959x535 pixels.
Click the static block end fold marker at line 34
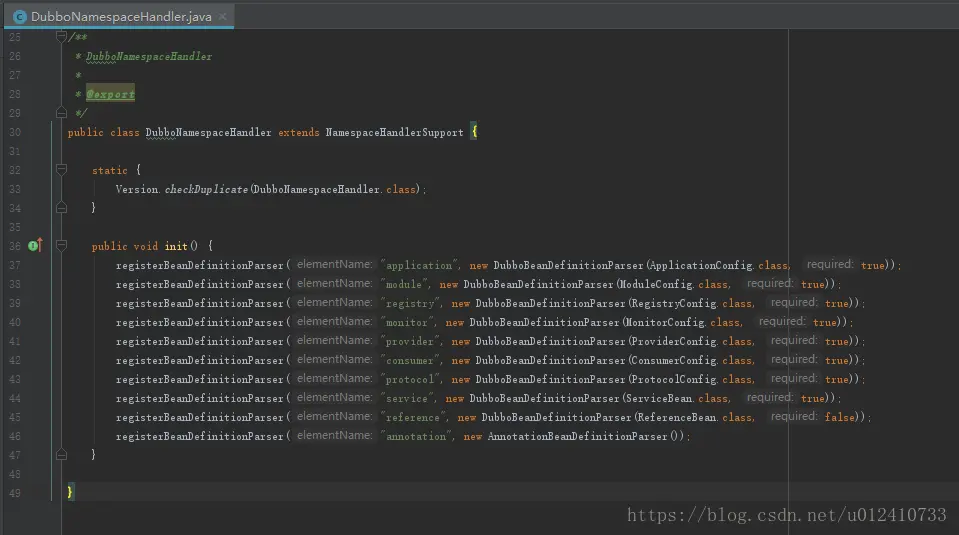tap(61, 208)
